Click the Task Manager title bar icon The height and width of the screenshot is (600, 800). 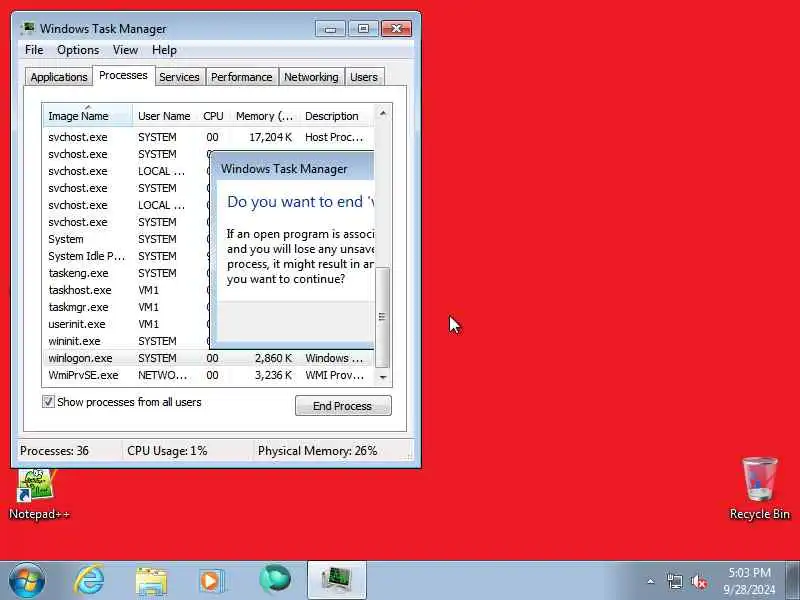(28, 28)
